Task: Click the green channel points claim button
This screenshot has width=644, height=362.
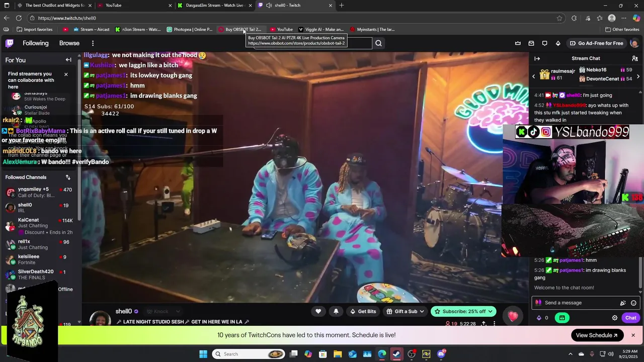Action: [x=562, y=318]
